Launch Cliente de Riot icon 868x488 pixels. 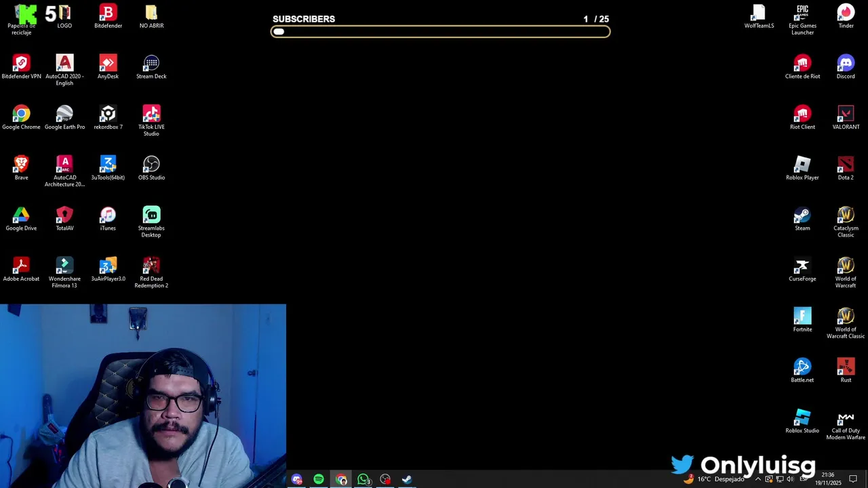[x=802, y=67]
